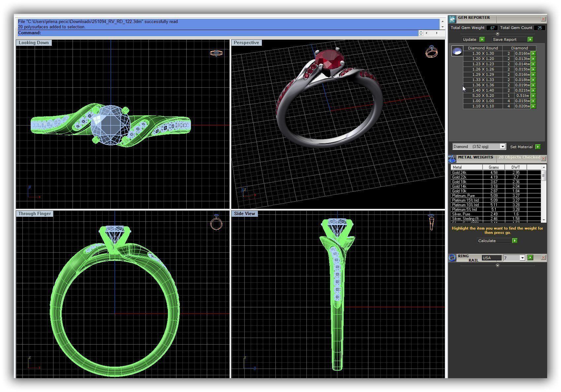Click the Ring Rail panel icon
561x392 pixels.
(452, 258)
